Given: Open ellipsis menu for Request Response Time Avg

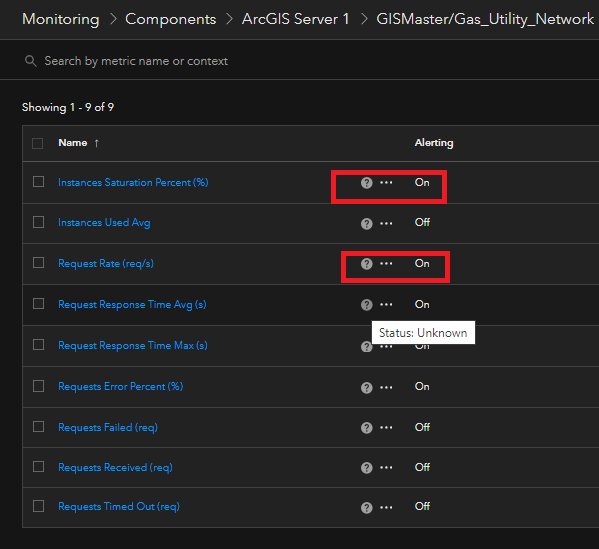Looking at the screenshot, I should point(386,304).
